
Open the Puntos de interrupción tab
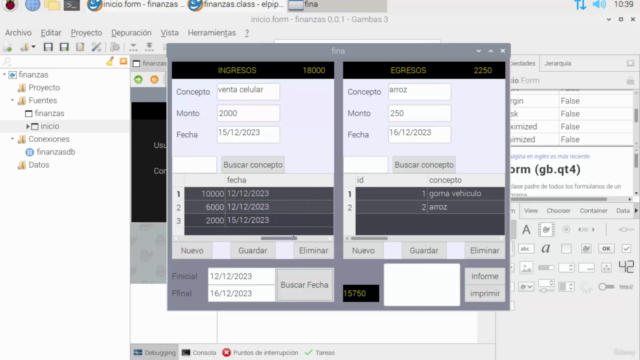(x=260, y=353)
